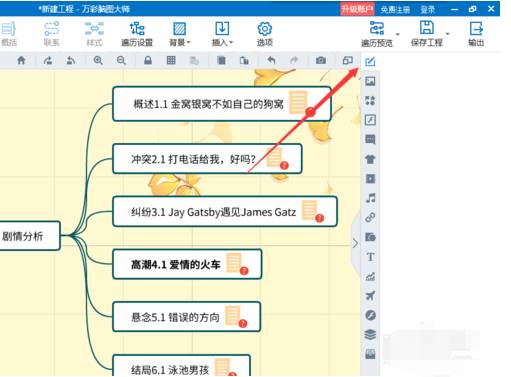The height and width of the screenshot is (377, 511).
Task: Select node 概述1.1 金窝银窝不如自己的狗窝
Action: (222, 104)
